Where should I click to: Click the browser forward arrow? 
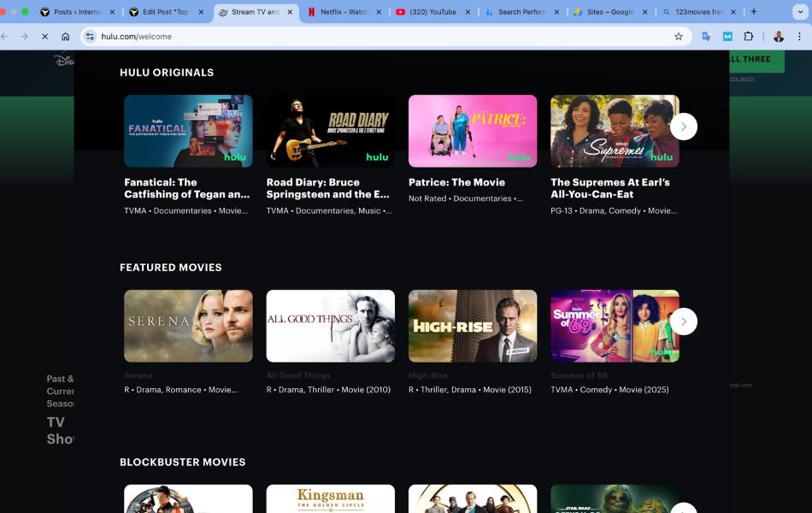[x=24, y=36]
